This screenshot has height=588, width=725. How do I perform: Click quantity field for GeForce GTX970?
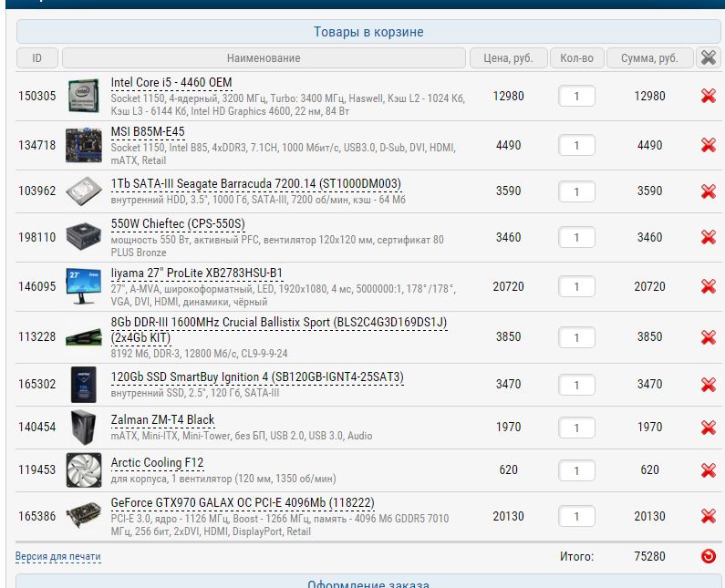[576, 516]
